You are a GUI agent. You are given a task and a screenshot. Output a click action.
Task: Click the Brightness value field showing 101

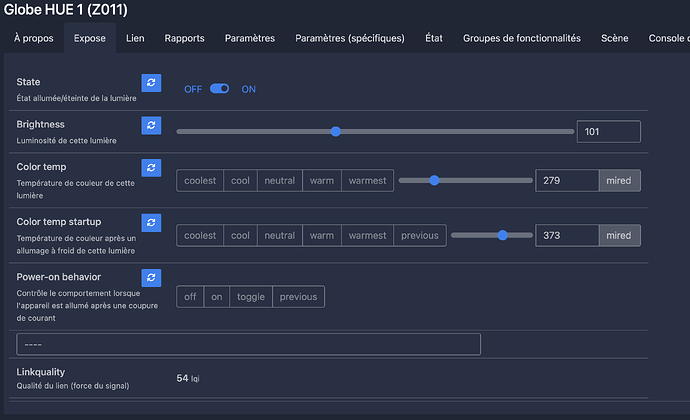609,132
